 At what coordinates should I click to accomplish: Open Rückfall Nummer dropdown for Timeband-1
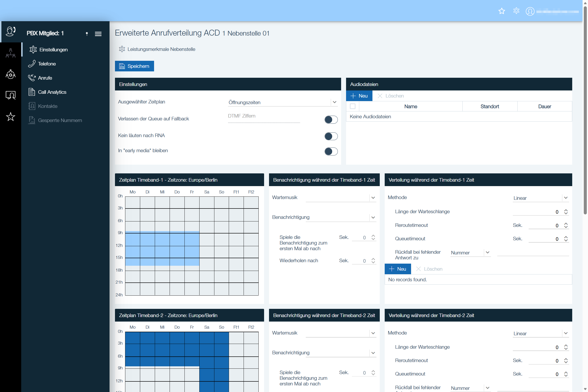click(470, 253)
